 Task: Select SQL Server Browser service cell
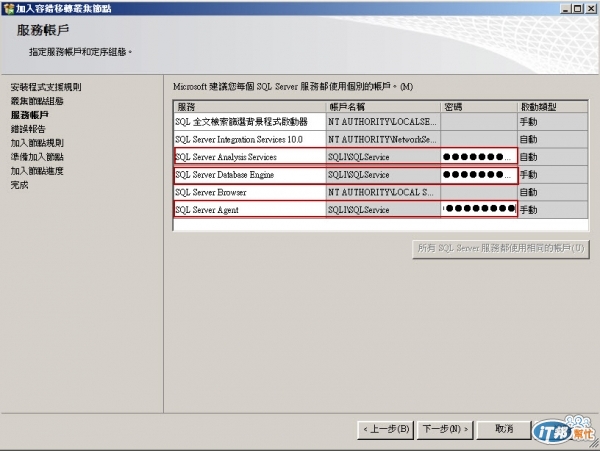tap(250, 192)
